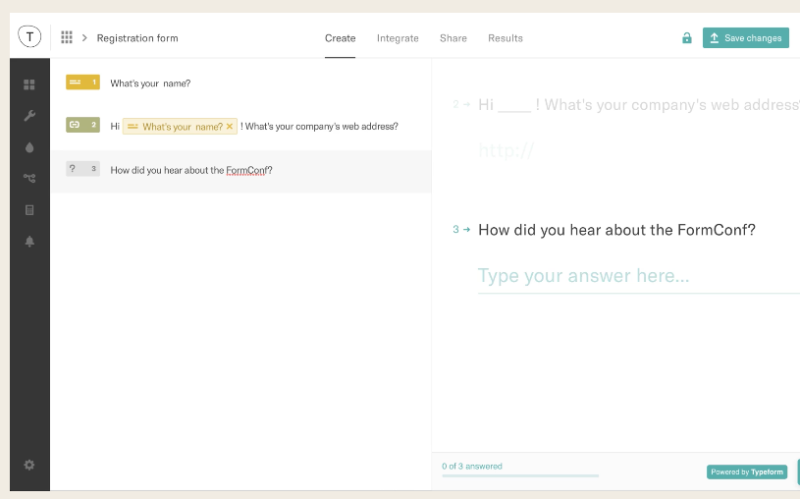Open the logic jump branch icon

tap(29, 178)
